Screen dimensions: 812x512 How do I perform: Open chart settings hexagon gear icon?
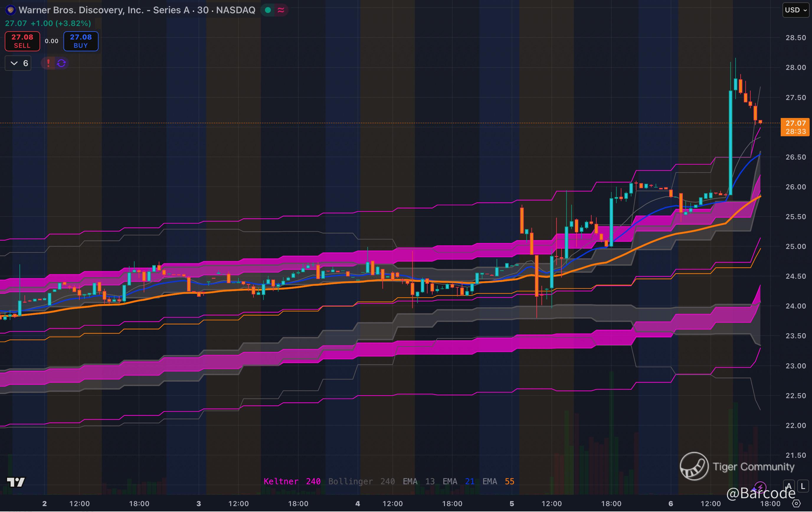click(x=796, y=503)
